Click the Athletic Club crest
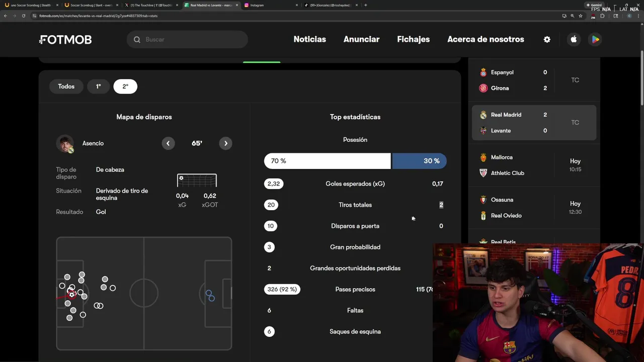 click(483, 173)
